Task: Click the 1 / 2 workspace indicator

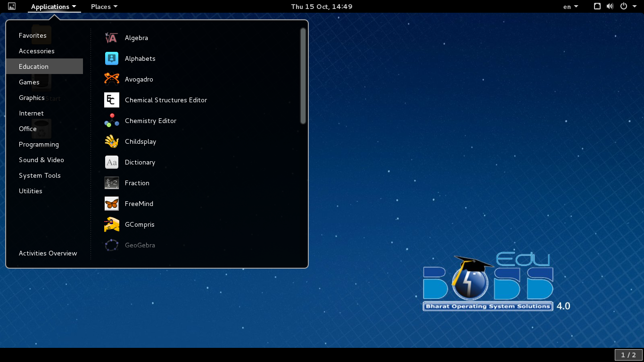Action: [x=628, y=355]
